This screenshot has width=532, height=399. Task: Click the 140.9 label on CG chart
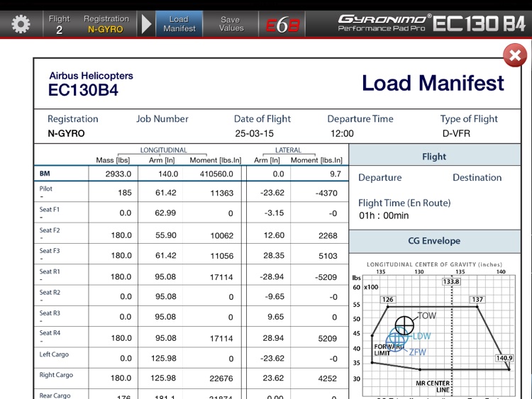pyautogui.click(x=504, y=358)
